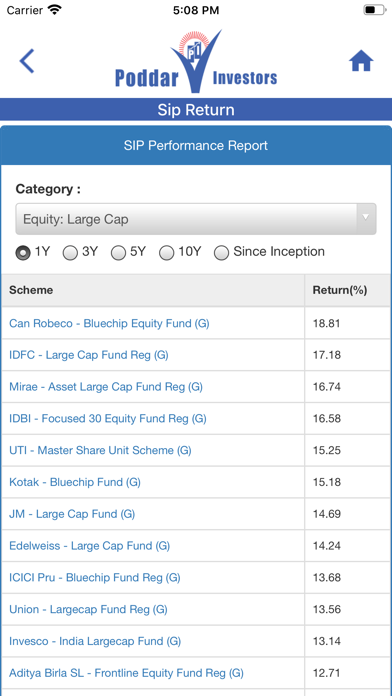Image resolution: width=392 pixels, height=696 pixels.
Task: View Aditya Birla SL - Frontline Equity Fund
Action: pos(127,673)
